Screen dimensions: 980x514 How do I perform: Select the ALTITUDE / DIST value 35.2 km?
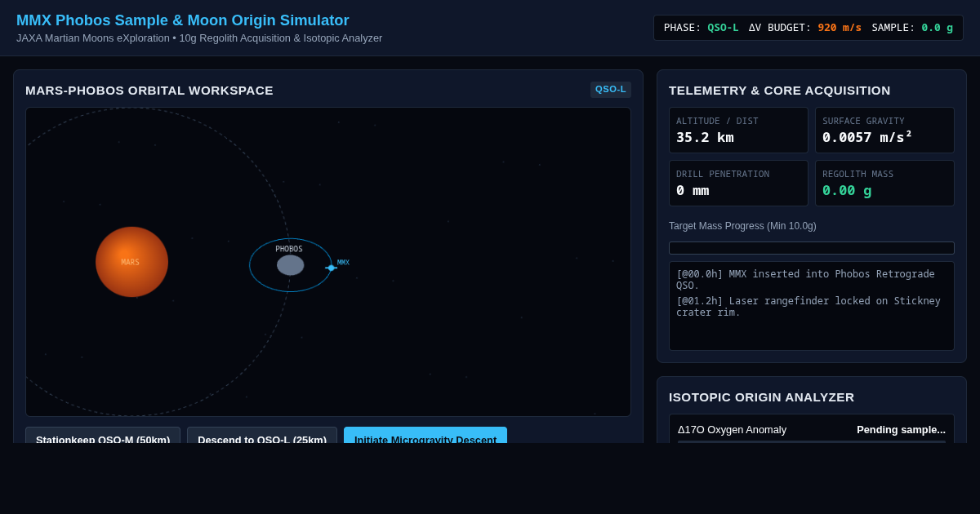pos(705,137)
